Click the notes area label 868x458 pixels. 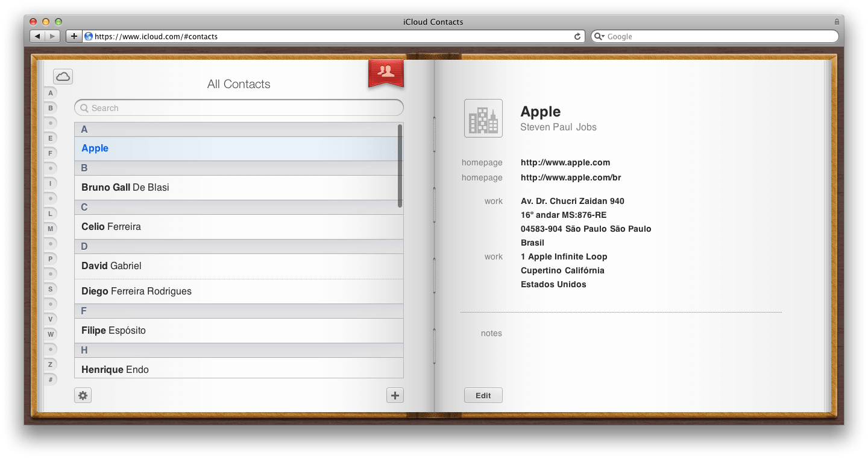point(491,333)
